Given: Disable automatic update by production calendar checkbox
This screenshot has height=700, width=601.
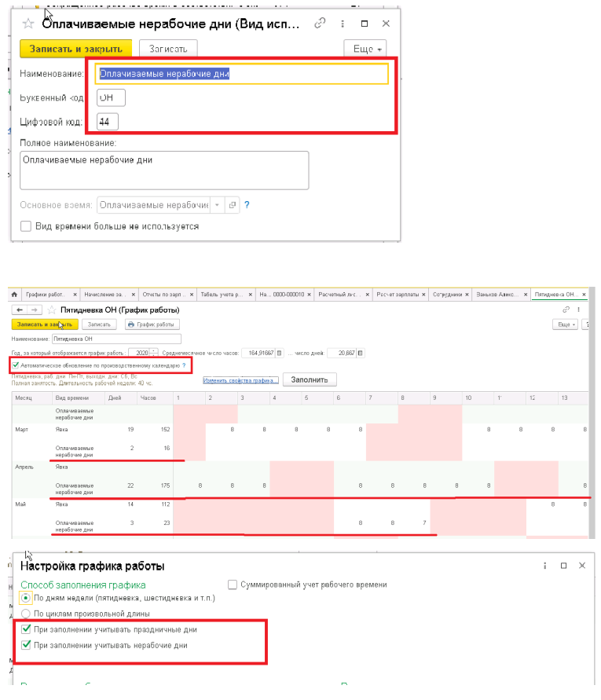Looking at the screenshot, I should 16,366.
